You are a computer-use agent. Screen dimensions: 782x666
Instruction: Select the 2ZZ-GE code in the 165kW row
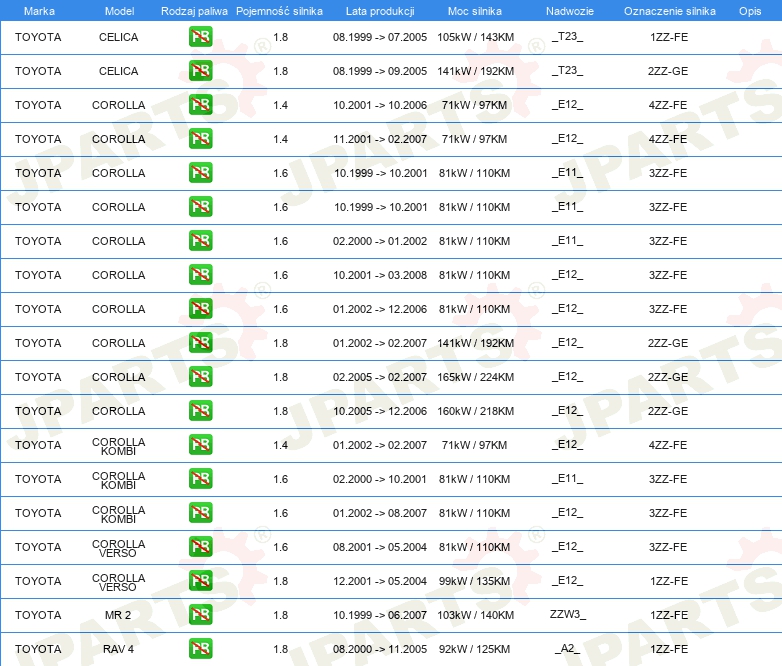pyautogui.click(x=668, y=377)
